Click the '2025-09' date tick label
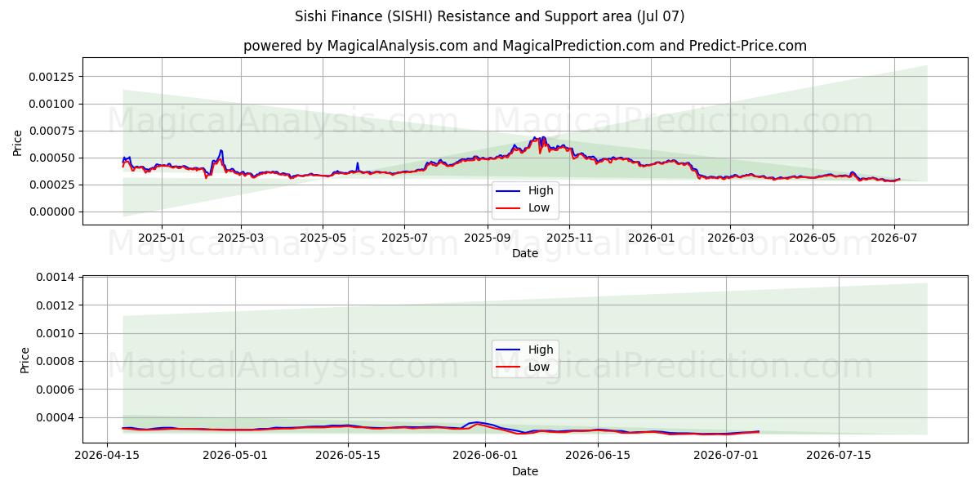 (488, 238)
